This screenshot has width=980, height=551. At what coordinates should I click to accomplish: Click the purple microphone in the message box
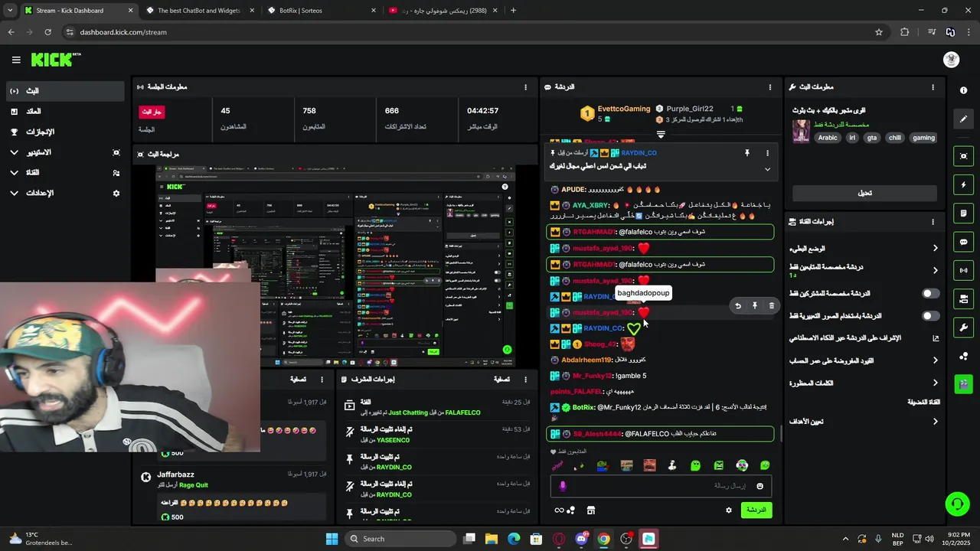[563, 486]
